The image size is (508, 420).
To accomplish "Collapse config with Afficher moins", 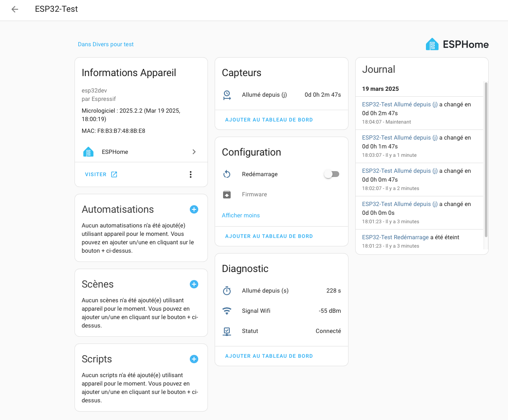I will pos(241,215).
